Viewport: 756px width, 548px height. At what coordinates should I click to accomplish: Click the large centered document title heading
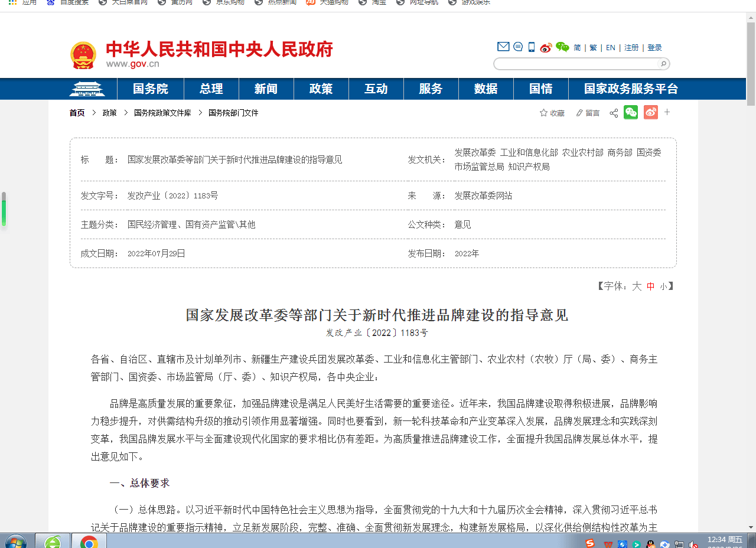point(377,315)
